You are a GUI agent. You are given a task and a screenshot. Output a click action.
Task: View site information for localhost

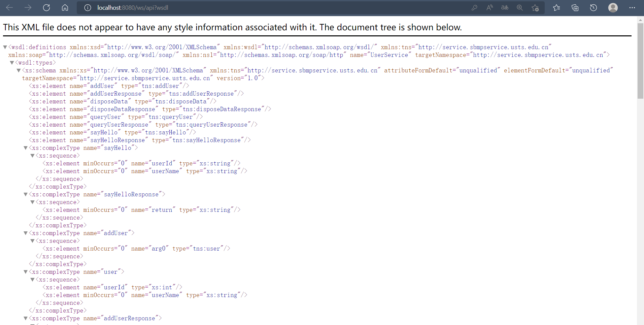(88, 7)
